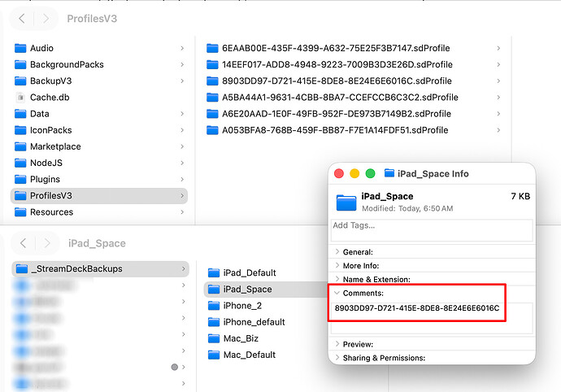This screenshot has height=392, width=561.
Task: Go forward in iPad_Space Finder window
Action: 47,243
